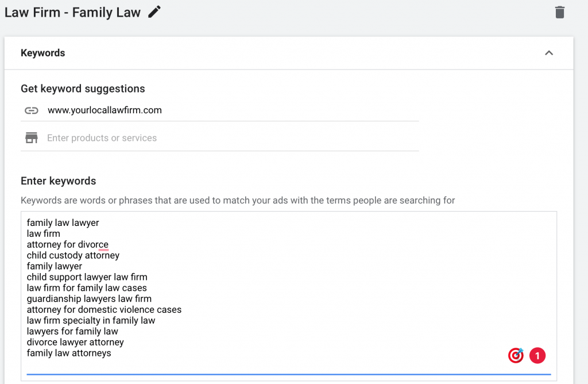Click the pencil icon to rename ad group
Screen dimensions: 588x384
pyautogui.click(x=154, y=12)
